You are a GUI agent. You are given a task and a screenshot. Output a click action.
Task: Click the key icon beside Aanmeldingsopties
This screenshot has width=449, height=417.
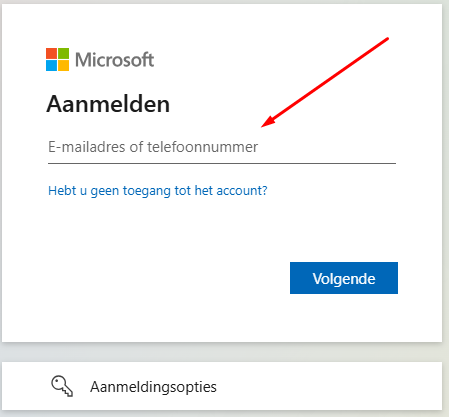coord(62,386)
